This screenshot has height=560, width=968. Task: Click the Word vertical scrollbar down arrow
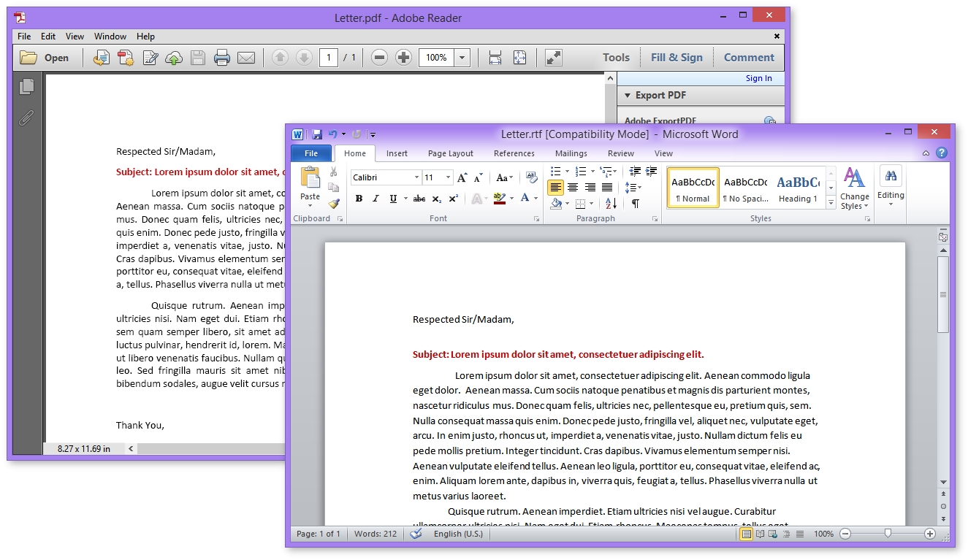(943, 483)
